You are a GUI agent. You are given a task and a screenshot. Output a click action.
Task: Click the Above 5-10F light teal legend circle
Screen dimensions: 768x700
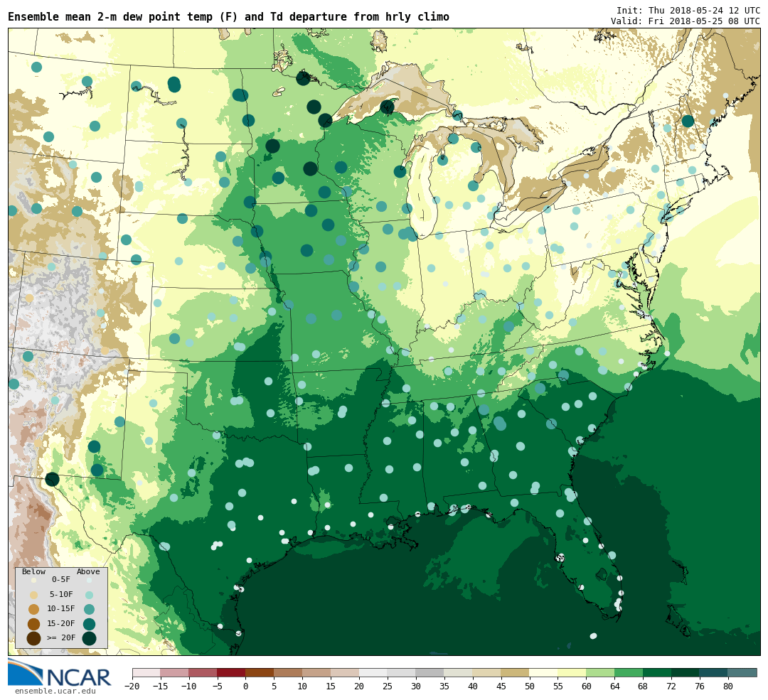tap(89, 595)
